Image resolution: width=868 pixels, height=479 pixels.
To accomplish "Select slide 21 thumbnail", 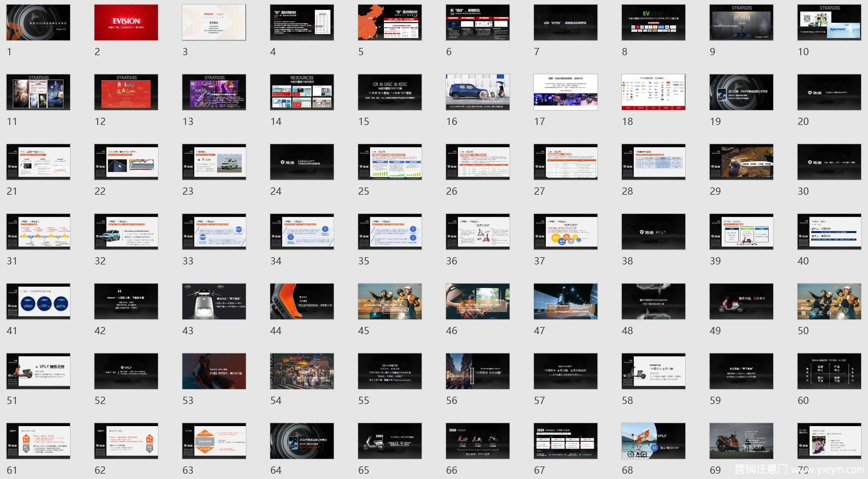I will pos(38,162).
